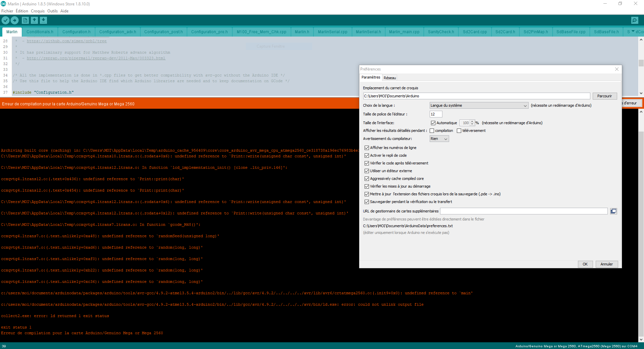Screen dimensions: 644x349
Task: Toggle Activer le repli de code
Action: tap(367, 156)
